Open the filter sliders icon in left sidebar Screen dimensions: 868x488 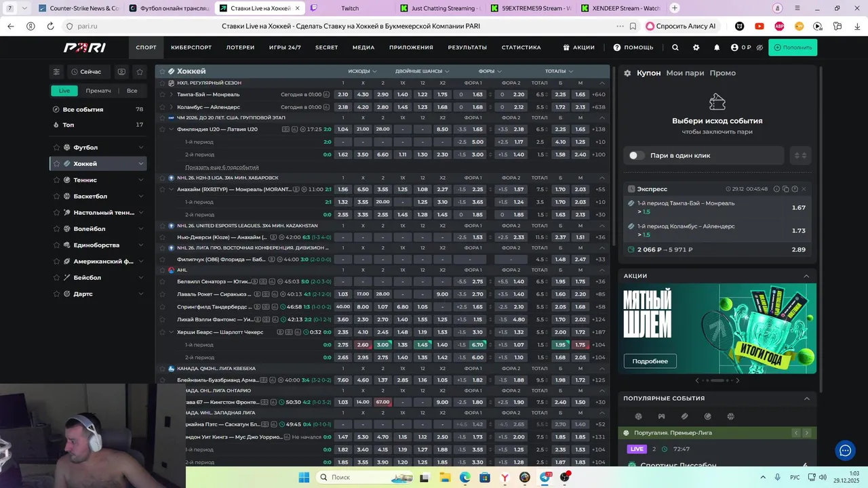point(57,72)
